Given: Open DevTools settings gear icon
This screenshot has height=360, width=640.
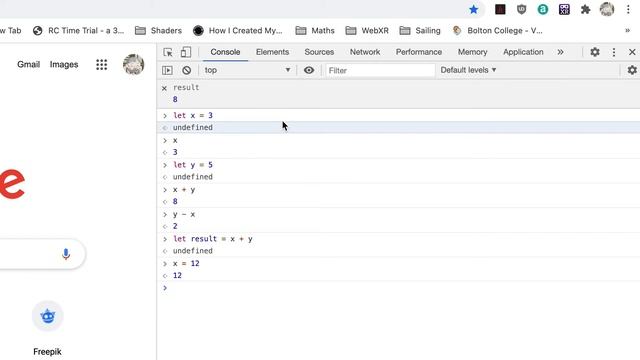Looking at the screenshot, I should [x=595, y=52].
